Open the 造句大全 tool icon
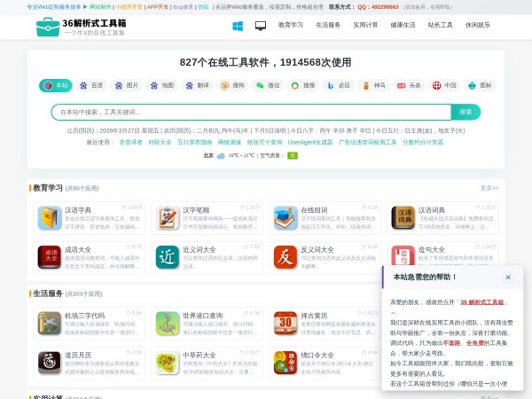 [403, 255]
